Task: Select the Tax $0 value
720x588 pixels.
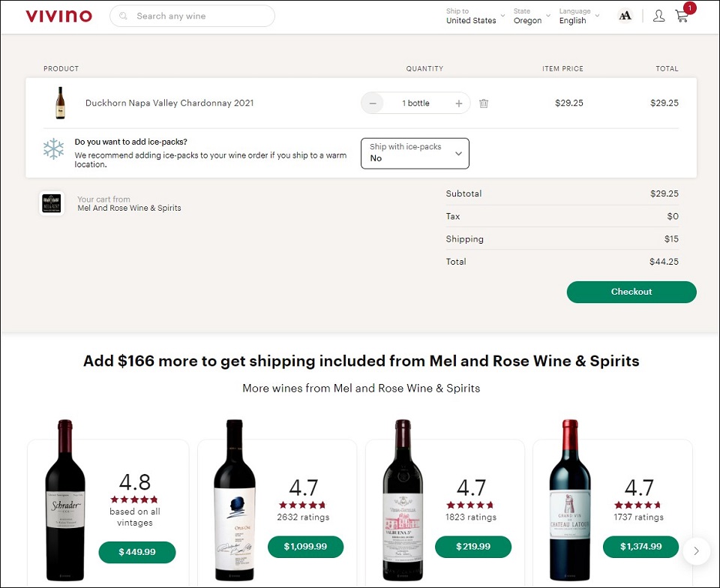Action: (x=673, y=216)
